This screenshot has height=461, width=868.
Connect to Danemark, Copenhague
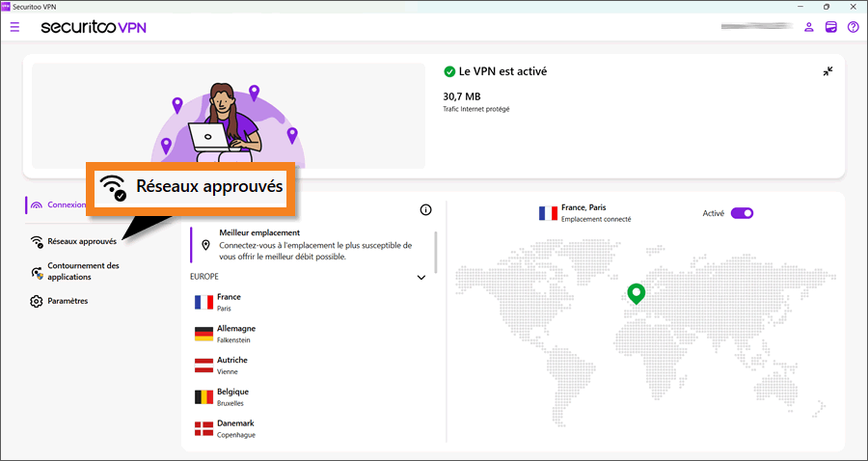click(310, 428)
